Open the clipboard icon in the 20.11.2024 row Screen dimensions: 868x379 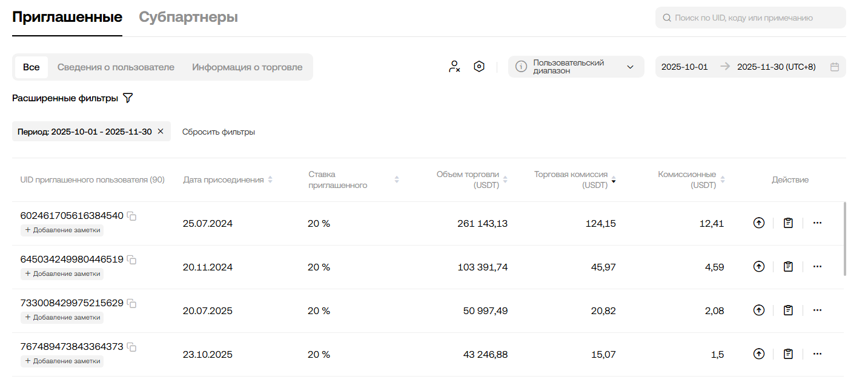coord(788,267)
